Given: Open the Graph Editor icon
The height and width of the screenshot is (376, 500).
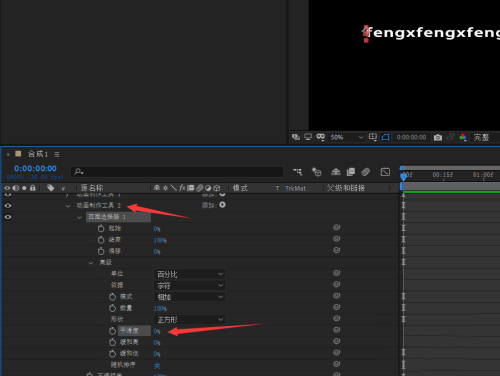Looking at the screenshot, I should (x=385, y=172).
